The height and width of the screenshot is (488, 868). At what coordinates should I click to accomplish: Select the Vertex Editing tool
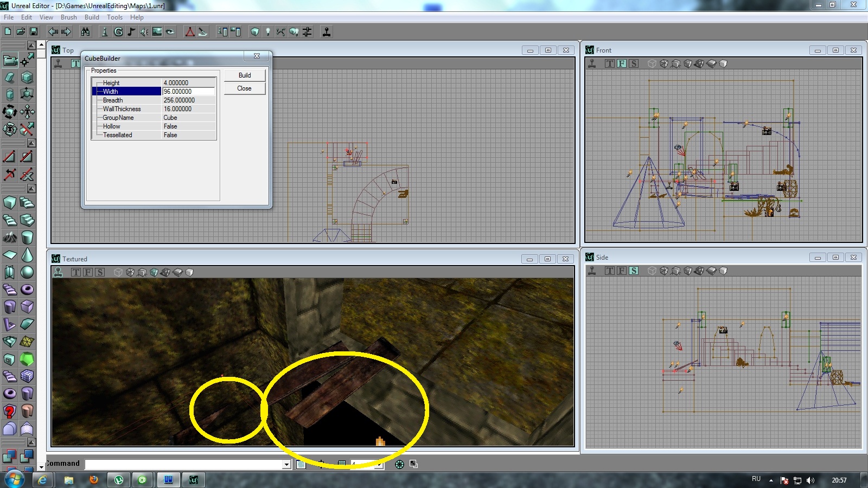[x=27, y=60]
